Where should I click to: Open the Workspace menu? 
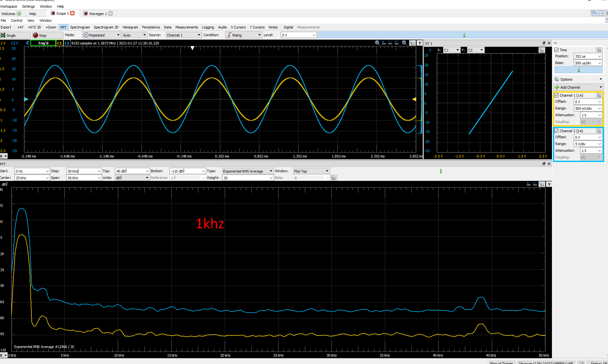coord(9,6)
